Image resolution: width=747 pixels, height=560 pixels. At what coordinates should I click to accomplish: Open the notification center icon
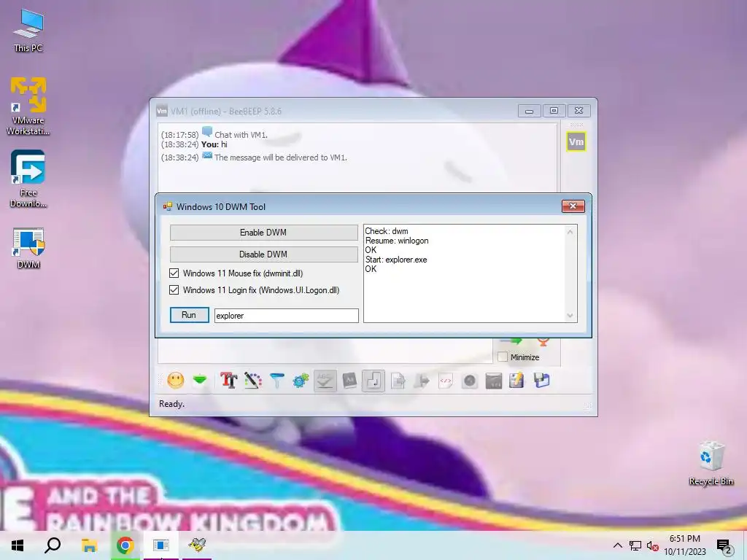(724, 545)
